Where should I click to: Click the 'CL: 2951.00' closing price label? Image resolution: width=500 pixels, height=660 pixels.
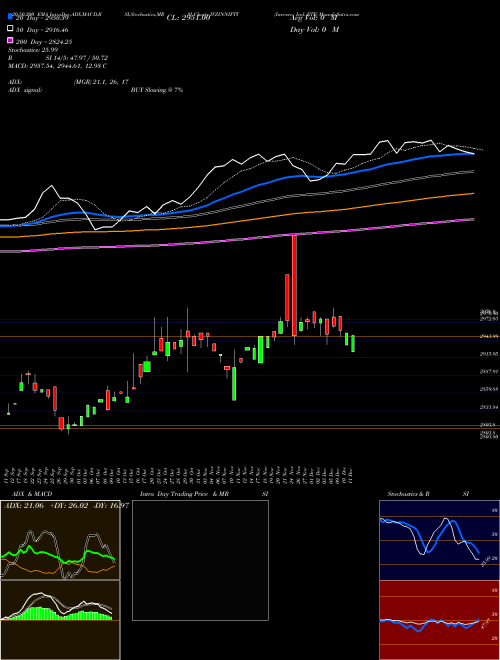pos(188,18)
